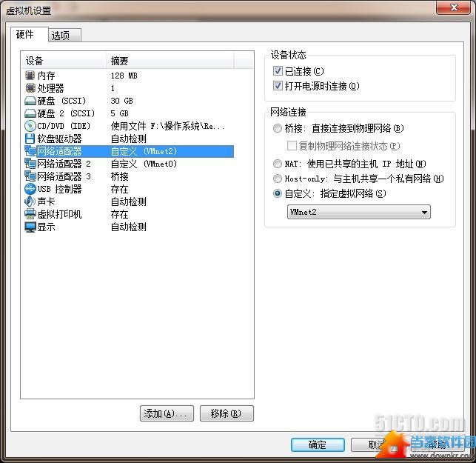Image resolution: width=476 pixels, height=463 pixels.
Task: Click the highlighted 自定义 (VMnet2) summary
Action: 144,151
